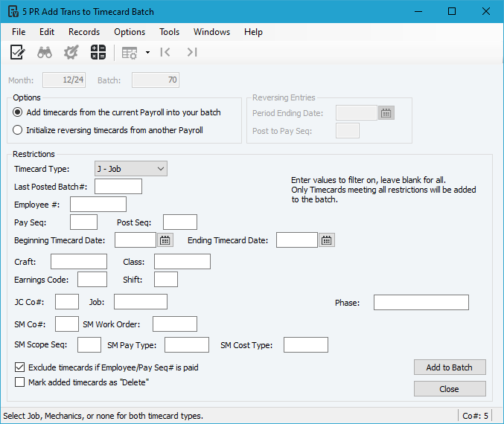Open the File menu
The image size is (504, 424).
19,32
